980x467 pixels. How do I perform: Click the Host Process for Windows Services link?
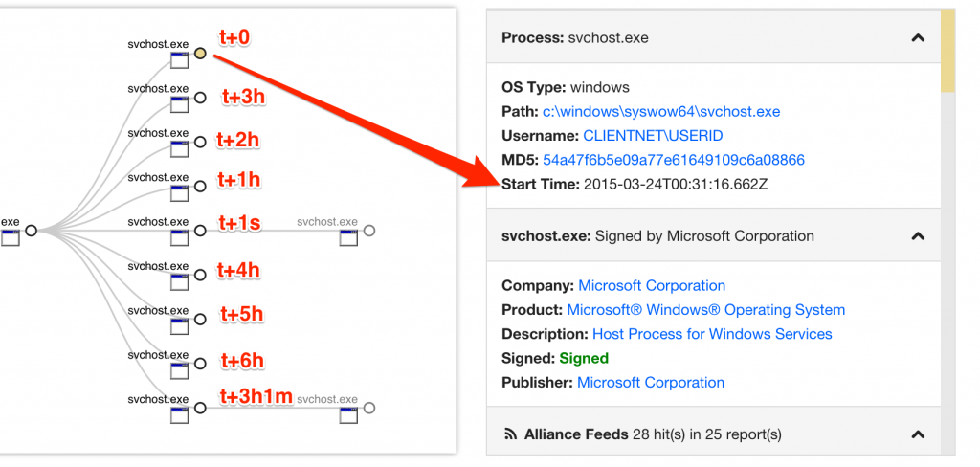712,334
